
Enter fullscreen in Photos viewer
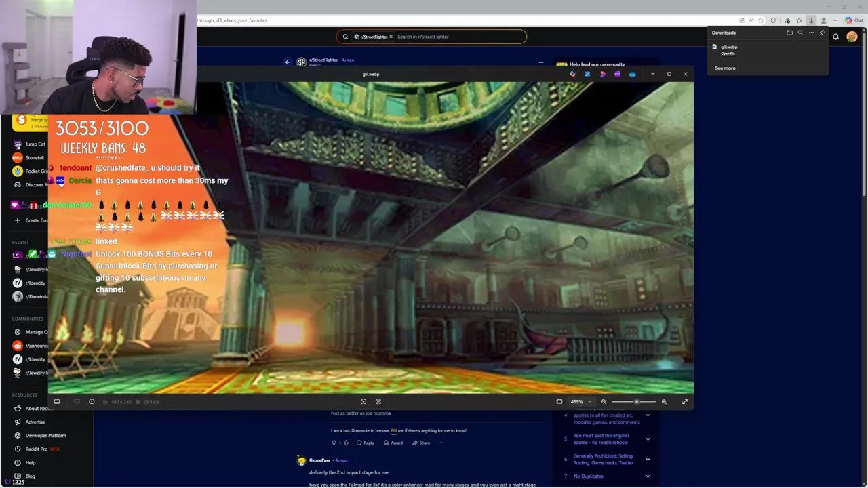[x=684, y=401]
